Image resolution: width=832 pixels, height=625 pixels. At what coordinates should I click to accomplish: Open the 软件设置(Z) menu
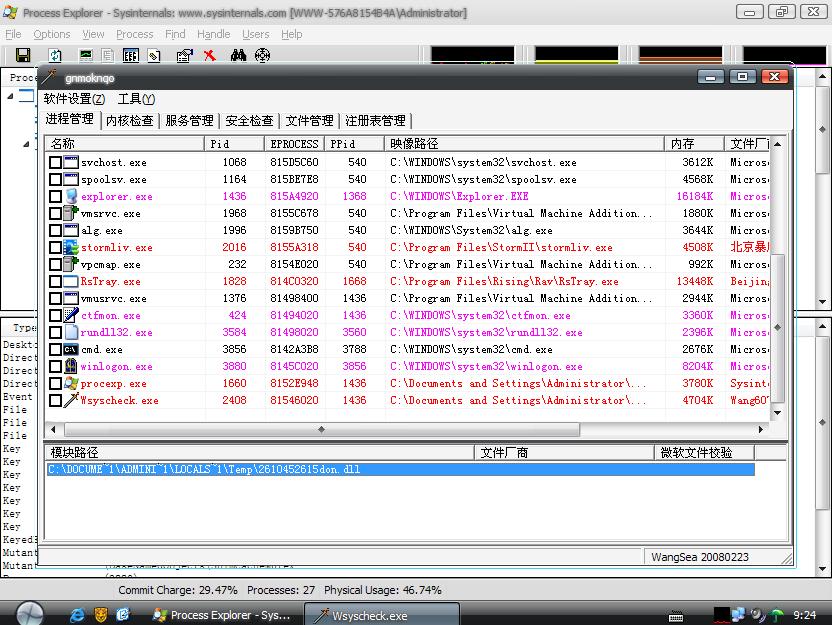[x=74, y=99]
